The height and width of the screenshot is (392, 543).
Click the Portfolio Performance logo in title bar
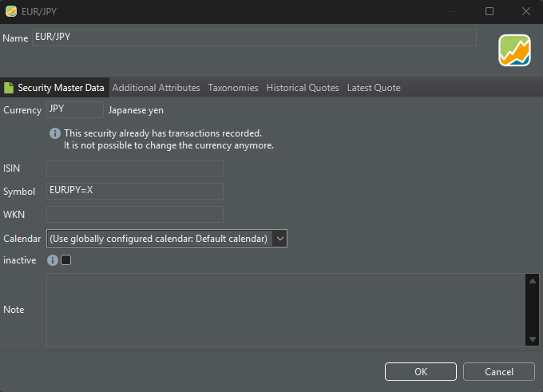point(11,11)
